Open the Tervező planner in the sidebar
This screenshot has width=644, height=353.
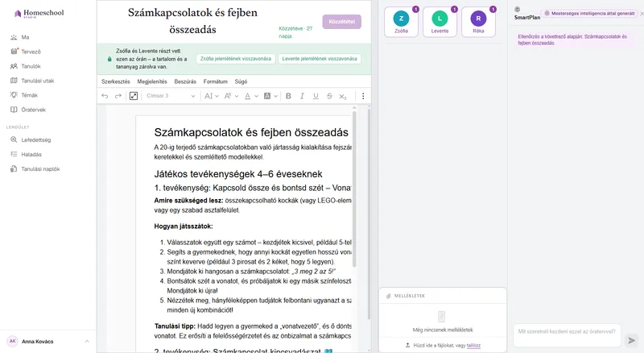click(31, 52)
